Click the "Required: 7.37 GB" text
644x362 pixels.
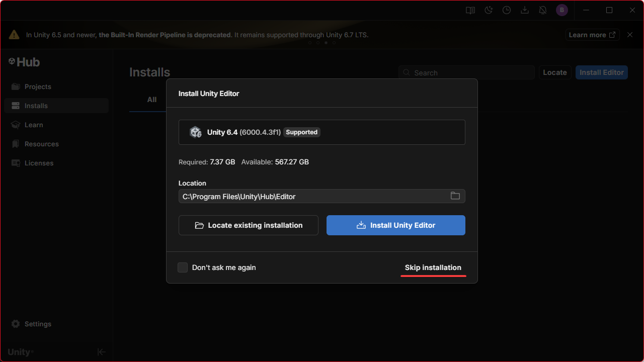pyautogui.click(x=207, y=162)
